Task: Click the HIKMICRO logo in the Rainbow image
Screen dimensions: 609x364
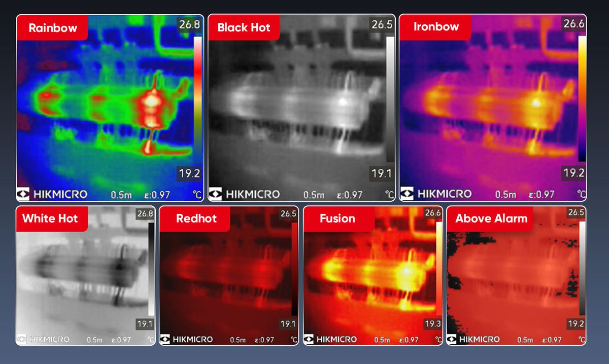Action: coord(52,194)
